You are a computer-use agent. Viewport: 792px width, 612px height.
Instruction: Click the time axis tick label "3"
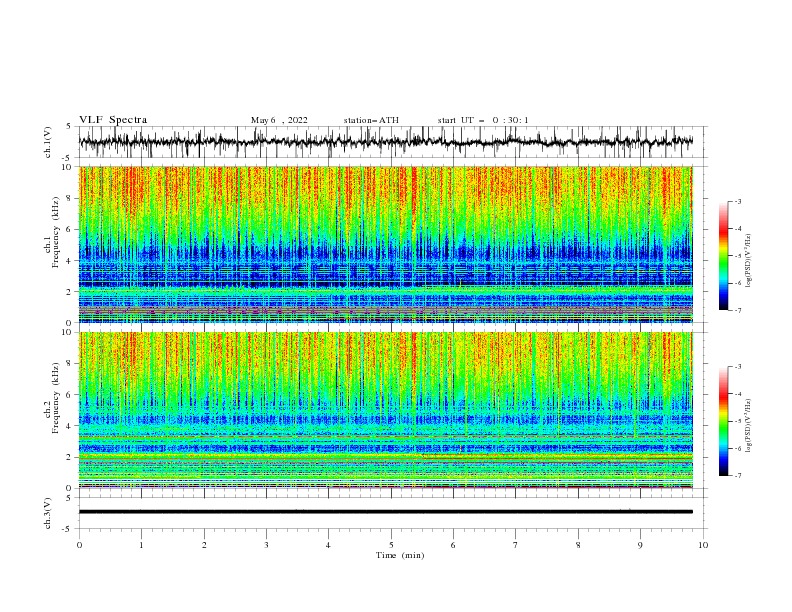[266, 545]
